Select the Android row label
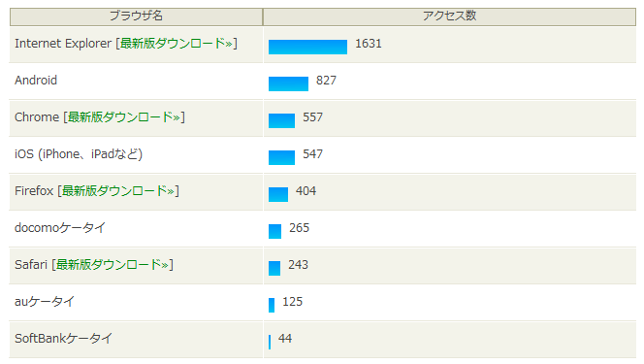Screen dimensions: 644x364 36,81
